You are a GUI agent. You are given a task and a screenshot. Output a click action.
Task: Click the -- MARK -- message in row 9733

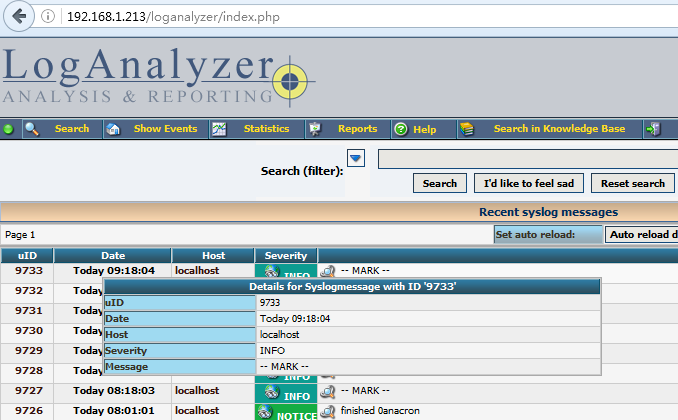365,271
